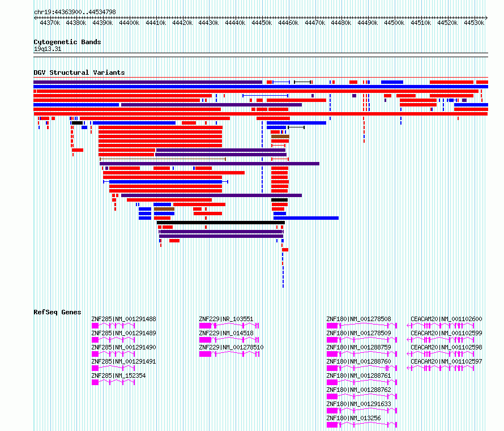The width and height of the screenshot is (504, 431).
Task: Click the 44480k ruler label
Action: click(x=341, y=23)
